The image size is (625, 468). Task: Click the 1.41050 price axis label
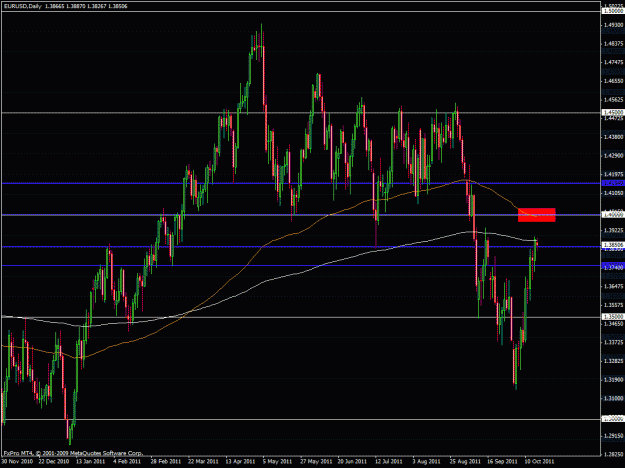tap(613, 193)
